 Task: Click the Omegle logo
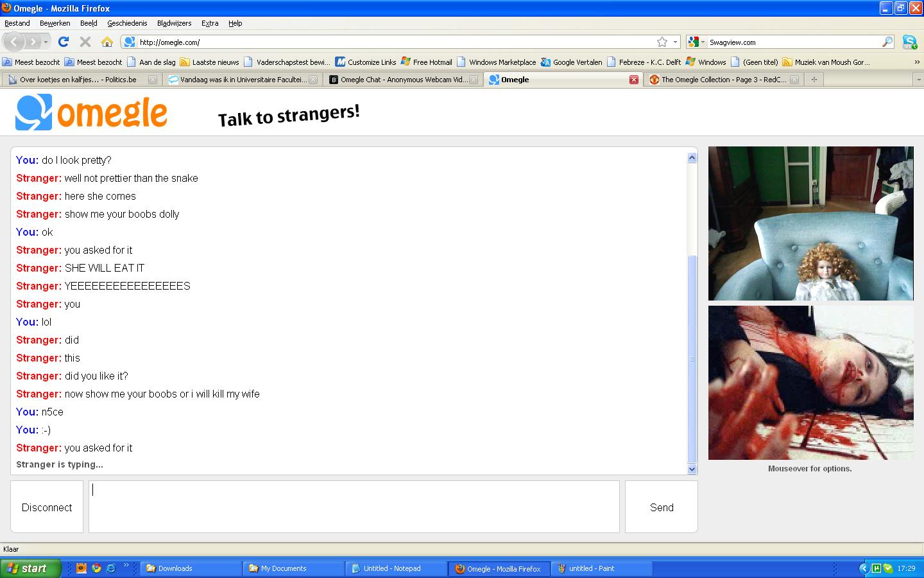point(91,112)
